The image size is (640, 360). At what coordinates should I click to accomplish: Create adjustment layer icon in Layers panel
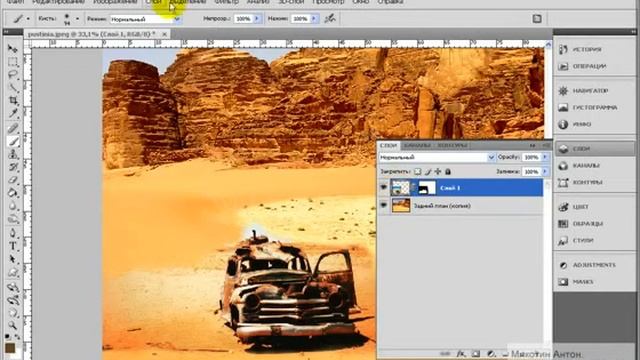491,353
